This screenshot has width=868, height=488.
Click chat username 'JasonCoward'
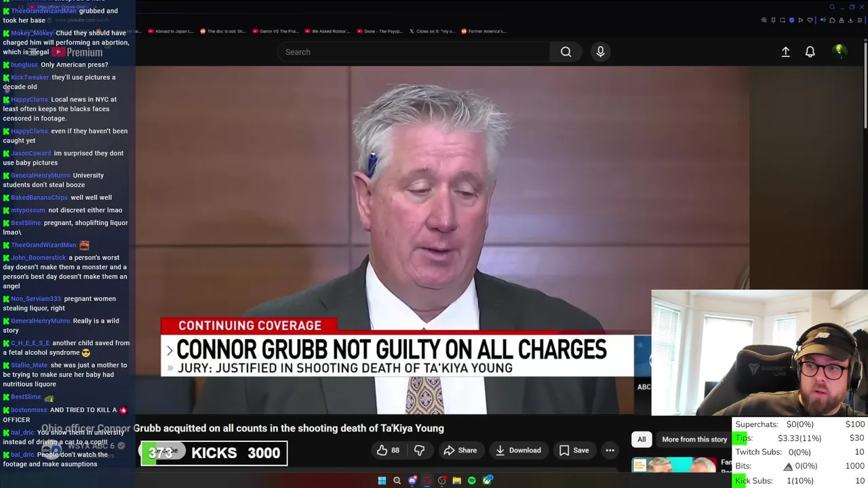pyautogui.click(x=31, y=153)
